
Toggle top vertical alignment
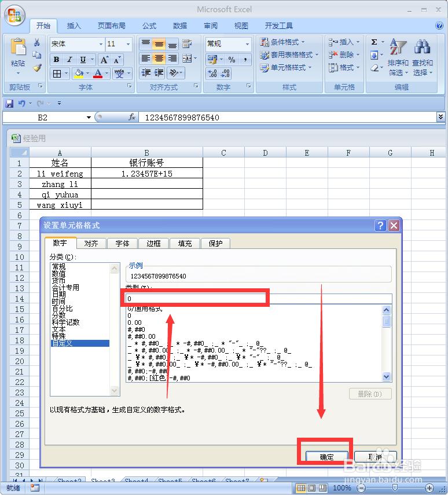(145, 44)
